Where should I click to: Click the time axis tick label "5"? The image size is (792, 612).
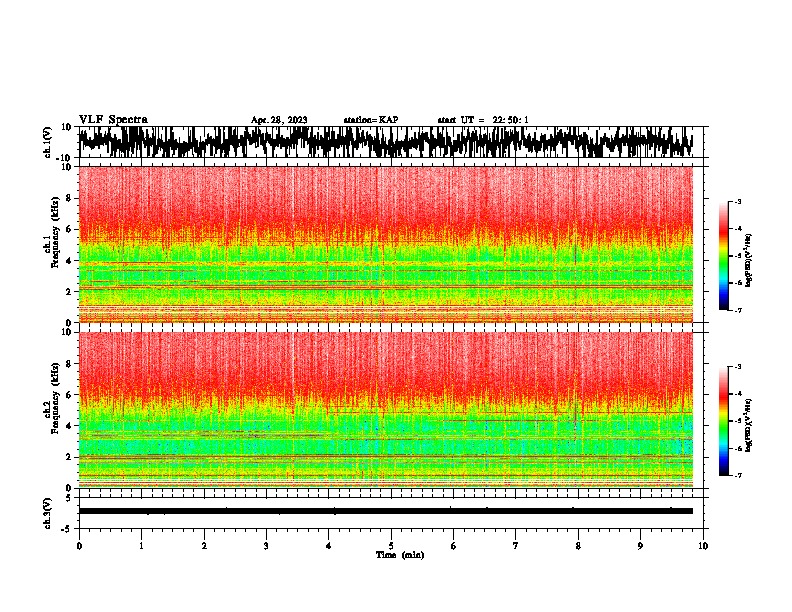391,546
